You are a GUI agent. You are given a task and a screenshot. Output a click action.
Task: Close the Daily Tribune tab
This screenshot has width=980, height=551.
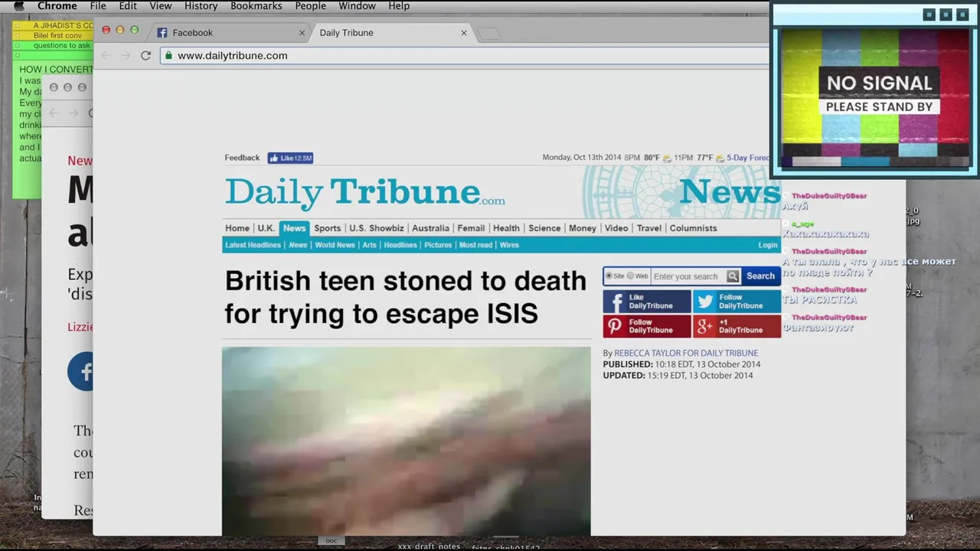click(464, 33)
